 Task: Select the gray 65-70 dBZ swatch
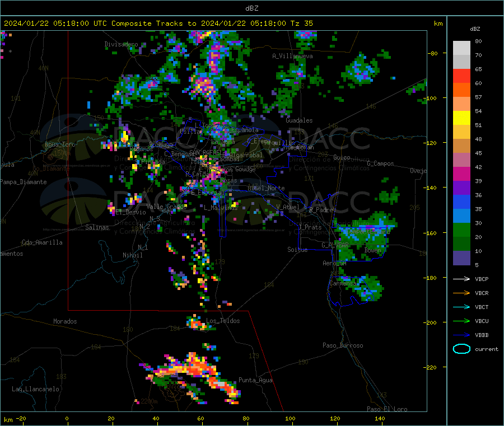point(461,62)
